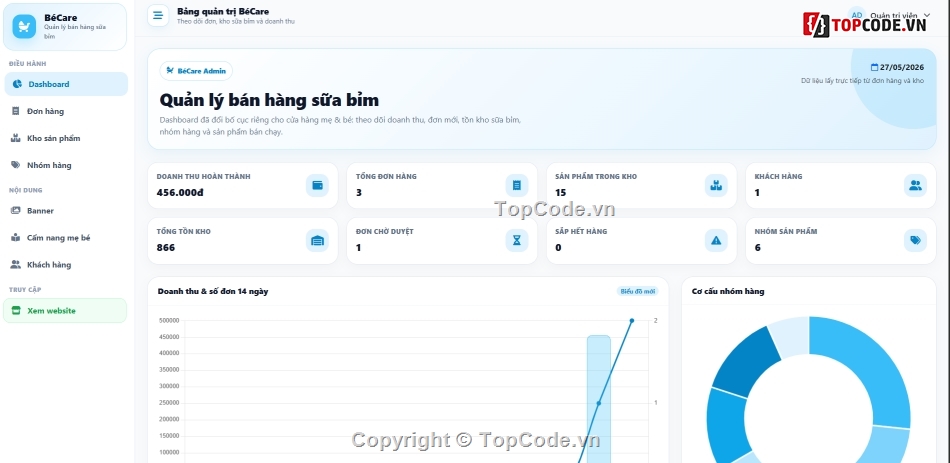950x463 pixels.
Task: Click the Đơn hàng receipt icon
Action: [16, 111]
